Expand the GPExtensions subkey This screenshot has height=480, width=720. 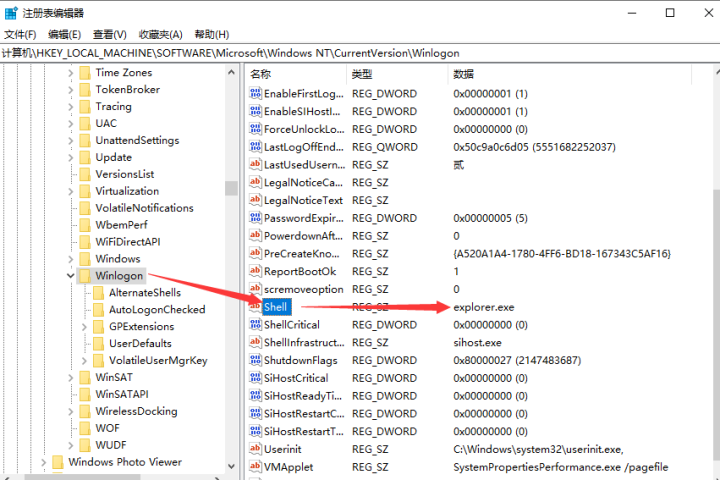point(84,327)
